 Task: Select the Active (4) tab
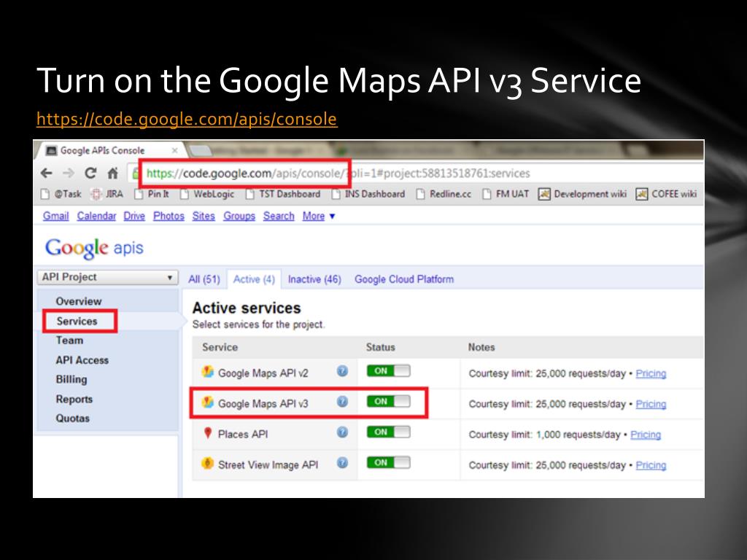coord(254,279)
